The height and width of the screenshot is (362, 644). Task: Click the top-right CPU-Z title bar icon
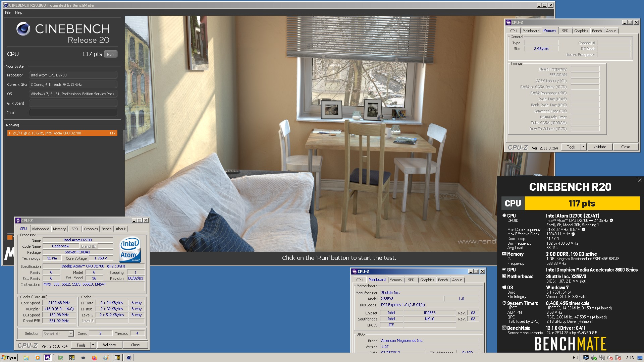click(x=508, y=22)
